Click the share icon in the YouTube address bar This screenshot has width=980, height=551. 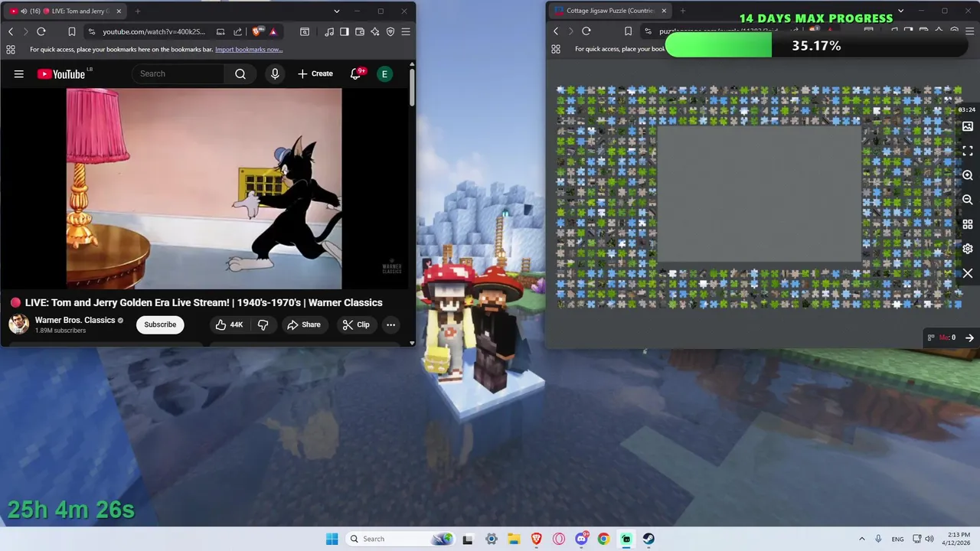(237, 31)
